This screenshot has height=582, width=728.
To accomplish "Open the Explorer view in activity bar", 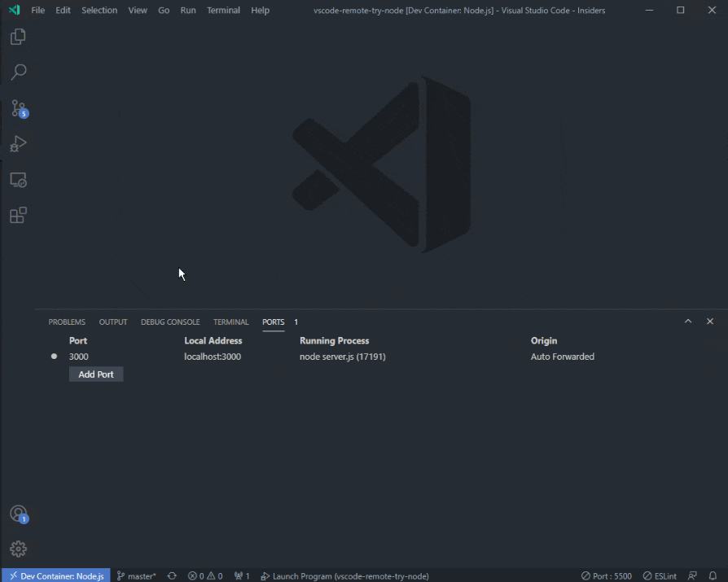I will [18, 37].
